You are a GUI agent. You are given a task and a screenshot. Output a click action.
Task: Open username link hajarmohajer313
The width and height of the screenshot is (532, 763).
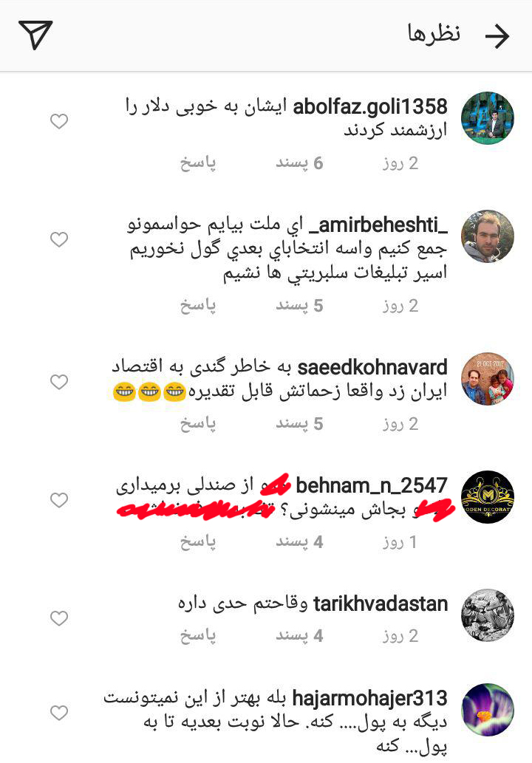click(x=369, y=698)
